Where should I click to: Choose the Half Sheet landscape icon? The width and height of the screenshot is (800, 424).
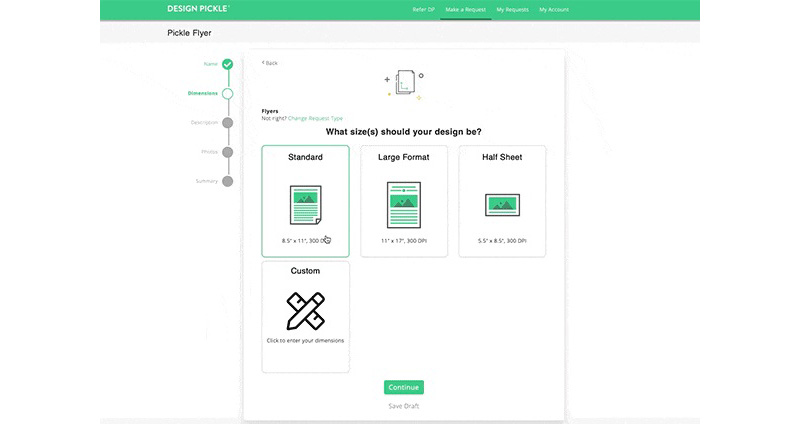[502, 205]
